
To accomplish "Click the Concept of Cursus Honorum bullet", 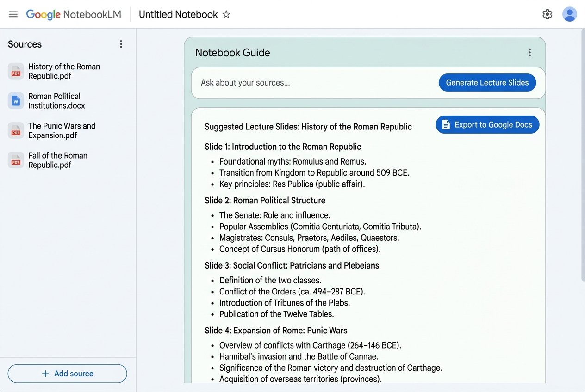I will coord(300,249).
